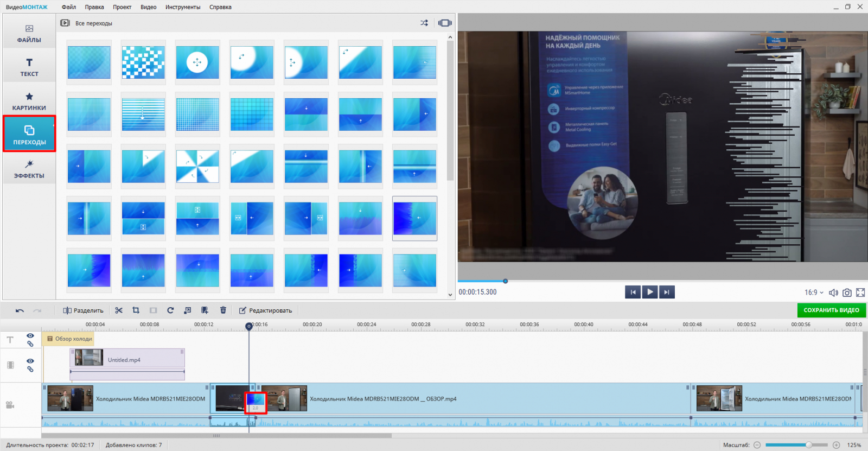Open the Инструменты menu
Screen dimensions: 868x451
pyautogui.click(x=183, y=7)
